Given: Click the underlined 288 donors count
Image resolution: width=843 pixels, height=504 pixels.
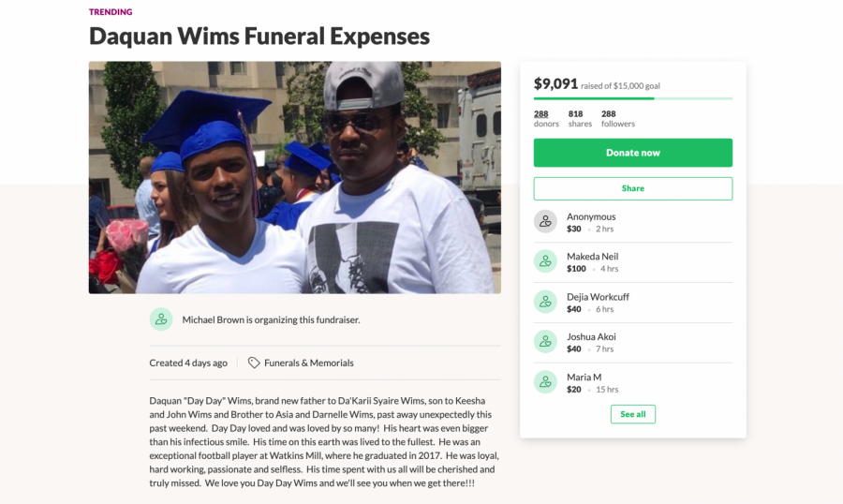Looking at the screenshot, I should click(x=540, y=114).
